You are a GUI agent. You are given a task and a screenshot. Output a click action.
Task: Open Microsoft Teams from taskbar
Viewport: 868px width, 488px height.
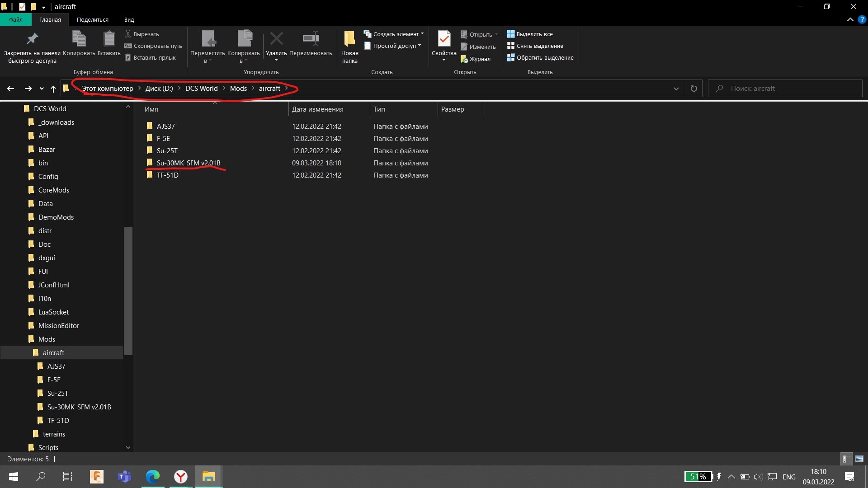124,476
